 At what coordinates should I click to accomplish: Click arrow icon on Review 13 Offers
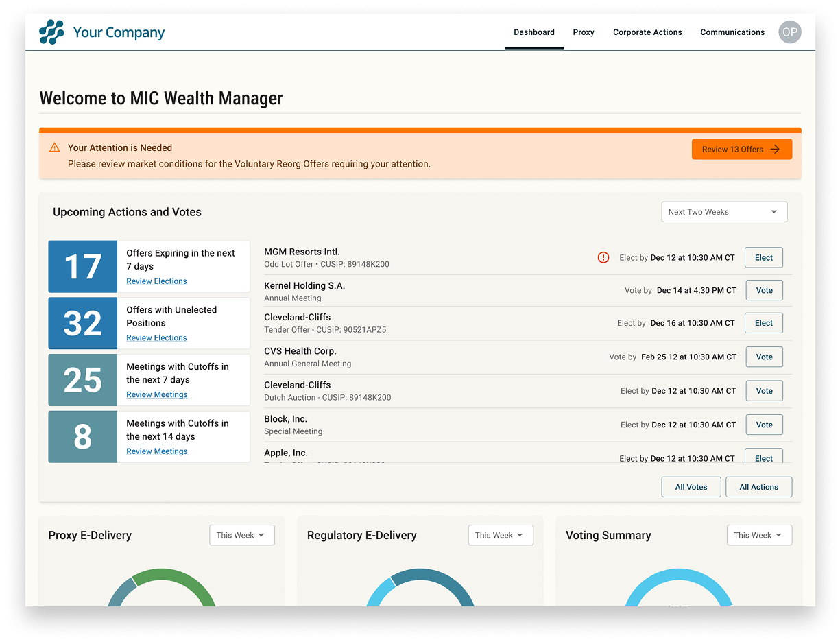[775, 150]
